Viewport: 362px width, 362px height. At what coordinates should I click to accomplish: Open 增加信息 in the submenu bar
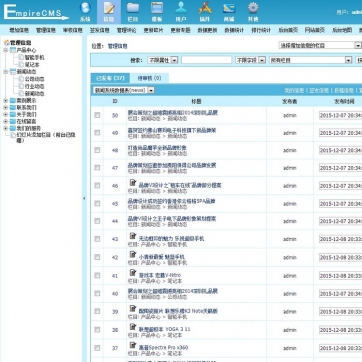pyautogui.click(x=19, y=30)
